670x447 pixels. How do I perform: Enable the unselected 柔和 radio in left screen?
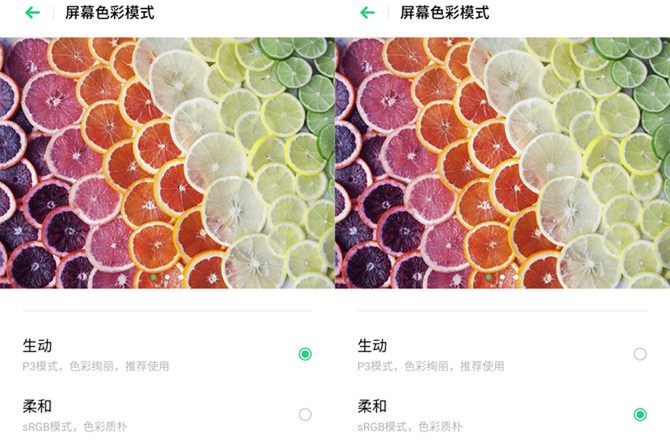[305, 415]
